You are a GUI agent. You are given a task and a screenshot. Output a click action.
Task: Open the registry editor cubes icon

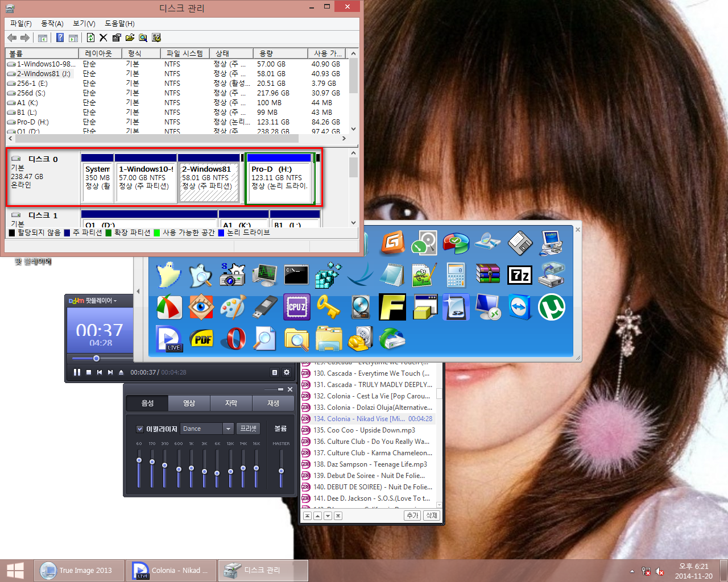tap(328, 275)
